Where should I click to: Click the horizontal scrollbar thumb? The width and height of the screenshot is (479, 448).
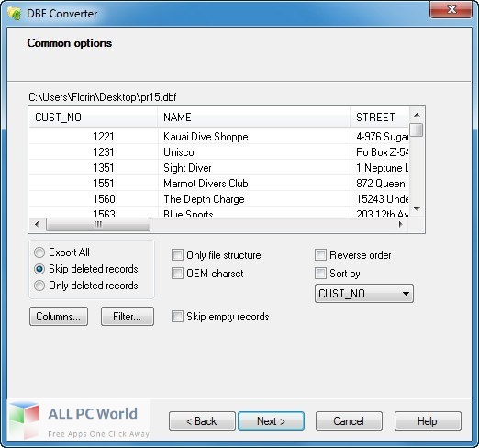(98, 225)
